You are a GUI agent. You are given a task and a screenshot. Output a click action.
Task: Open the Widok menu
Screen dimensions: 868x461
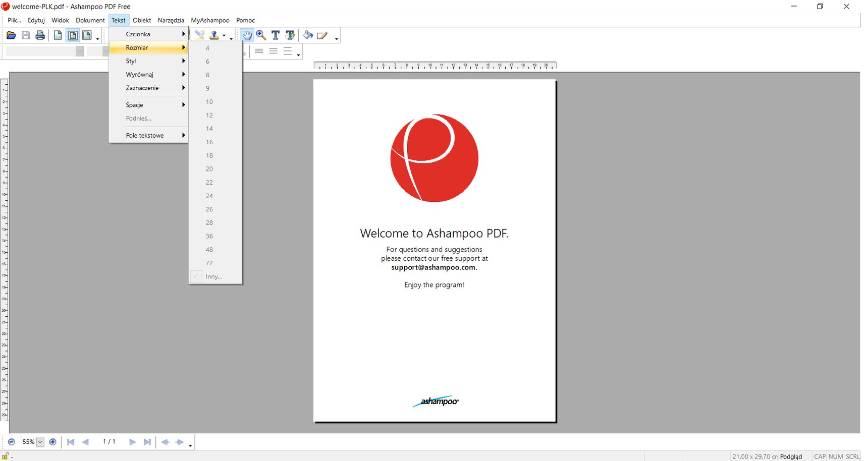[x=60, y=20]
